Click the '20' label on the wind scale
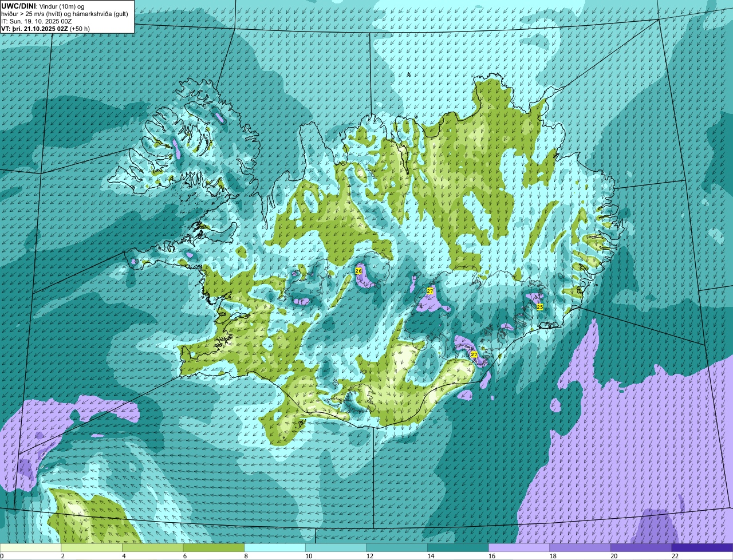Screen dimensions: 733x560 [x=614, y=556]
